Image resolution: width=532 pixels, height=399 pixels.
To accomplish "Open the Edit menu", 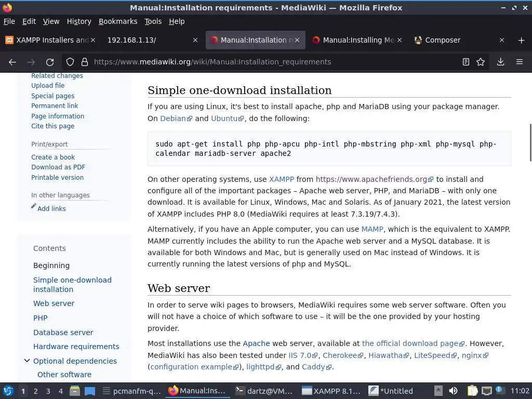I will [x=29, y=21].
